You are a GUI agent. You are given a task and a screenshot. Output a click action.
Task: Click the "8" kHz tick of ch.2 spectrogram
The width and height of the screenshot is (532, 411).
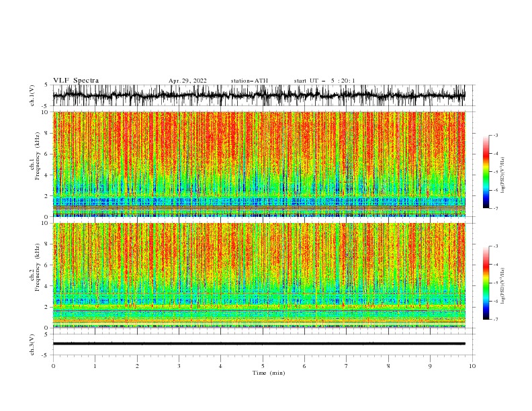pyautogui.click(x=46, y=244)
